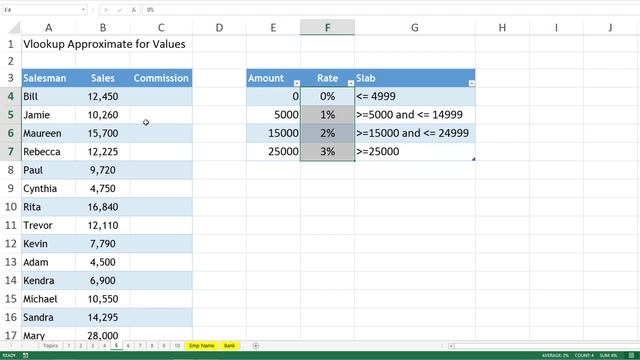This screenshot has height=360, width=640.
Task: Select column A header
Action: point(49,28)
